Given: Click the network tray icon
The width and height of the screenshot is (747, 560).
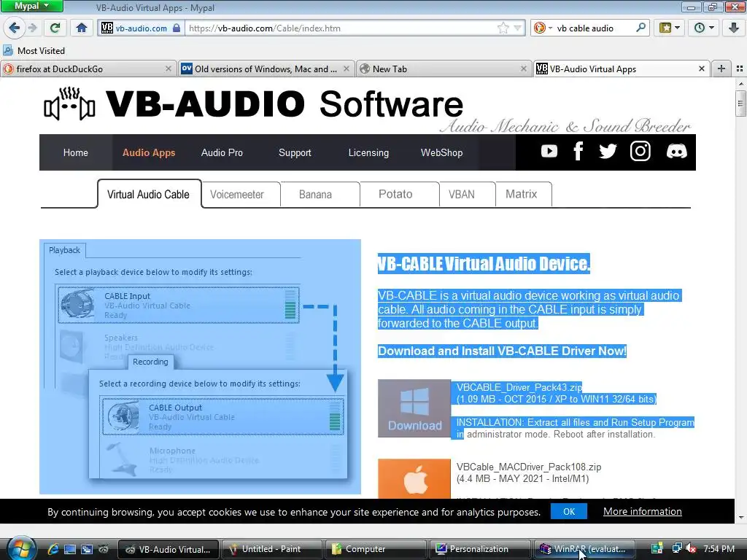Looking at the screenshot, I should point(676,548).
